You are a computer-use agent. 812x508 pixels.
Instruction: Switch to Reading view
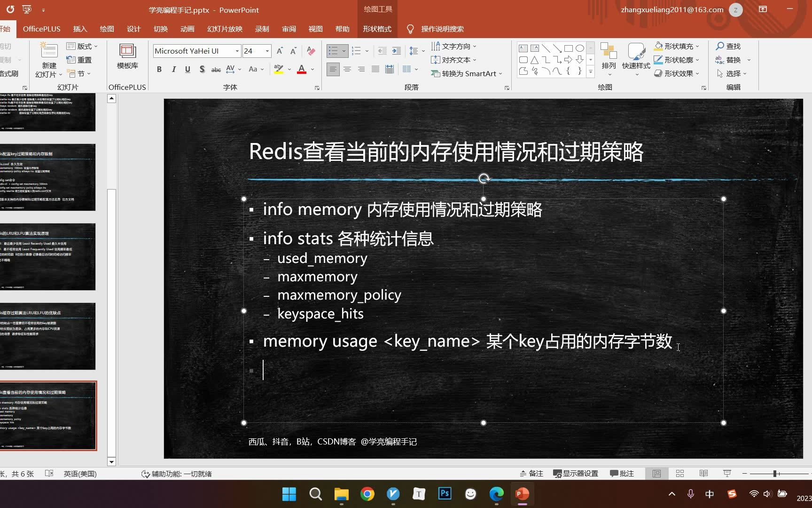pyautogui.click(x=703, y=474)
